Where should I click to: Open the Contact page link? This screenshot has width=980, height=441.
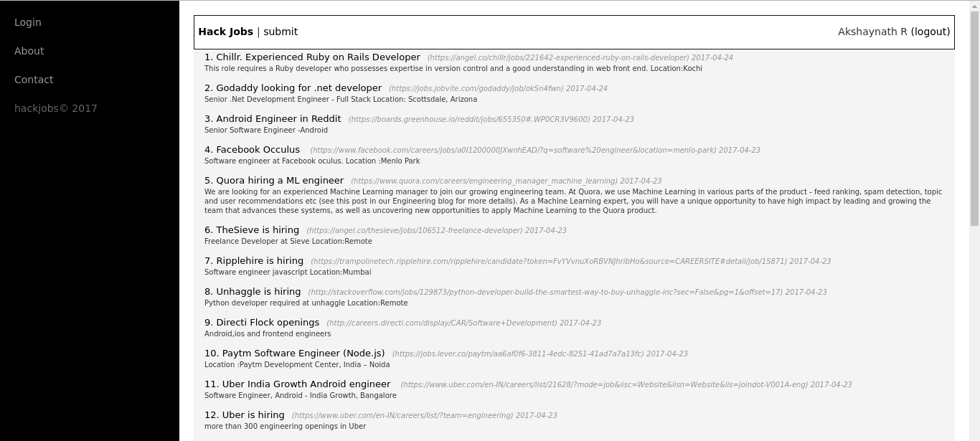(34, 80)
